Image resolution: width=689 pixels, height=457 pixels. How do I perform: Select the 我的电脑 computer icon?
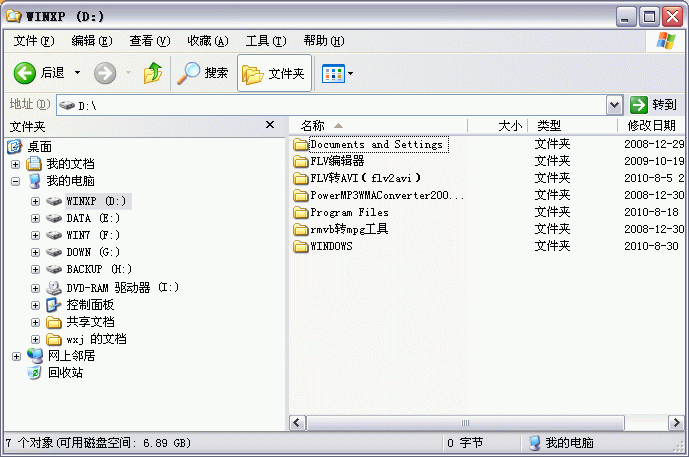34,181
